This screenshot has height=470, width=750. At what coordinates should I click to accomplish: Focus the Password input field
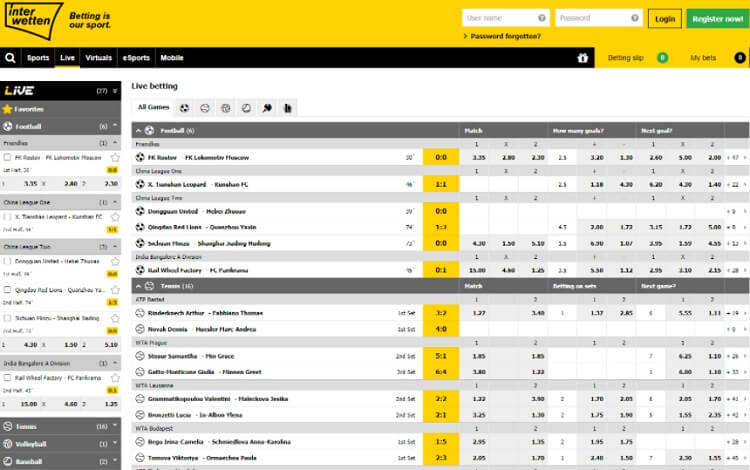(x=598, y=18)
